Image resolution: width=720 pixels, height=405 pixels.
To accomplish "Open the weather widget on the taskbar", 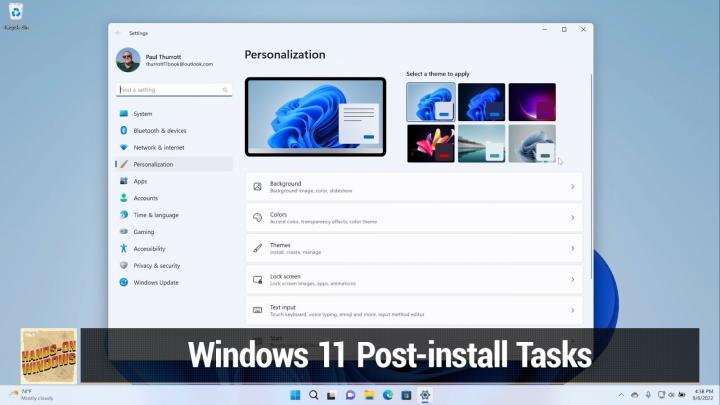I will coord(32,395).
